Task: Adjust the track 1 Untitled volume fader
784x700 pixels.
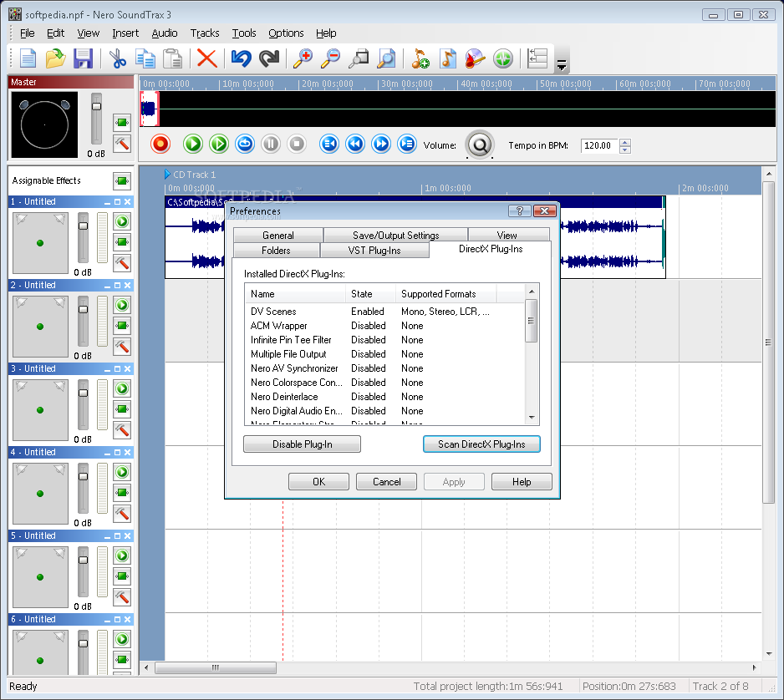Action: (83, 226)
